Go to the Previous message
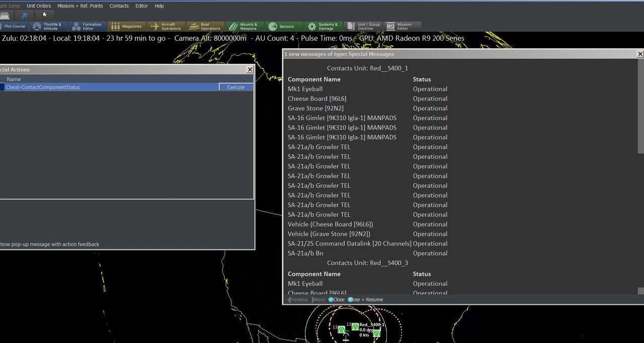 (297, 300)
